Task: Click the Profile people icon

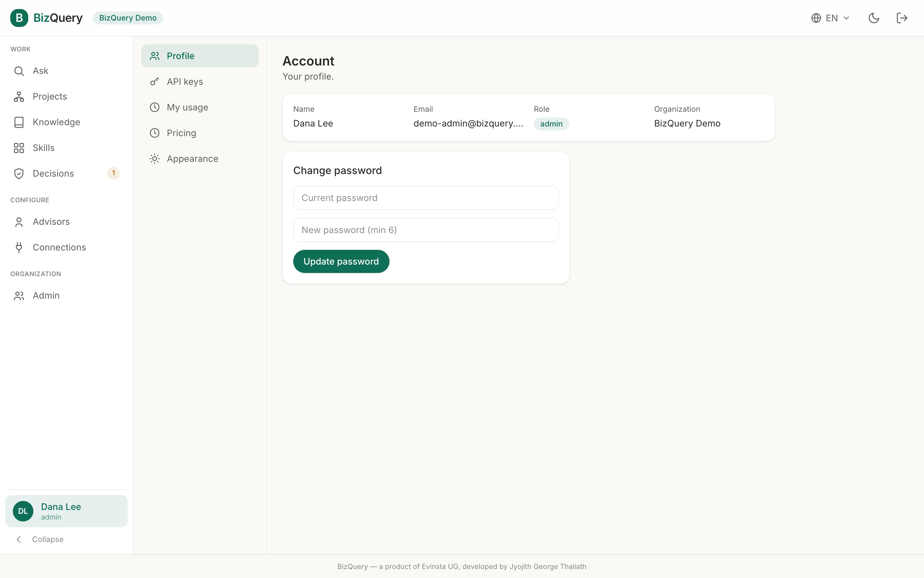Action: click(x=155, y=56)
